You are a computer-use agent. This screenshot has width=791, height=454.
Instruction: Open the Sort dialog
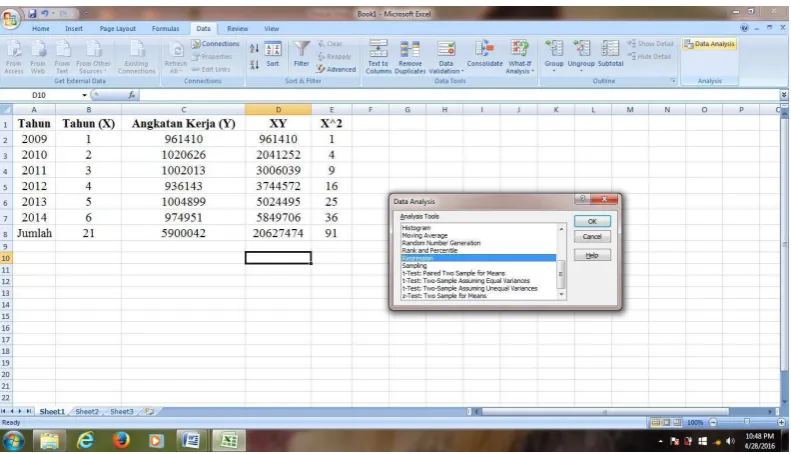(273, 54)
